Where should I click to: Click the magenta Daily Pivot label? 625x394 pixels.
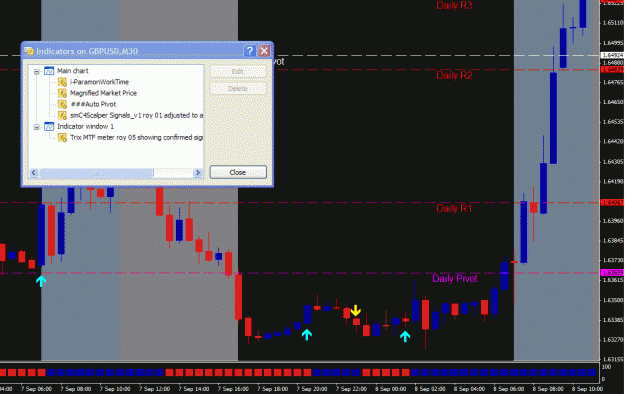coord(455,278)
